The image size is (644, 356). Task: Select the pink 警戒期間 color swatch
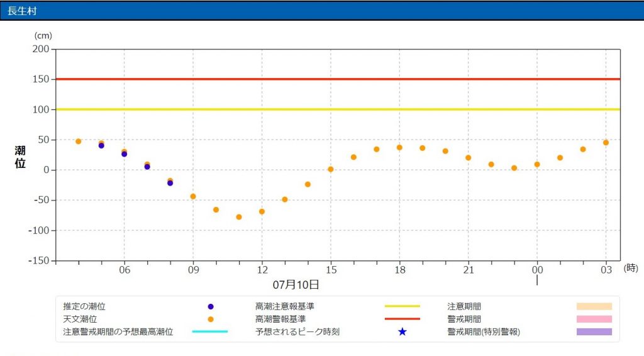pos(594,319)
